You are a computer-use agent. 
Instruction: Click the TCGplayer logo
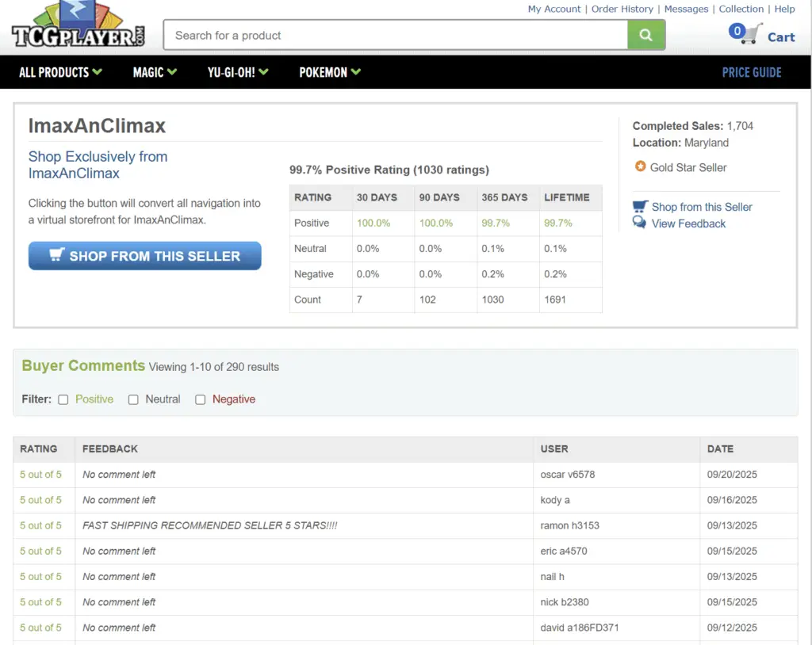point(79,26)
